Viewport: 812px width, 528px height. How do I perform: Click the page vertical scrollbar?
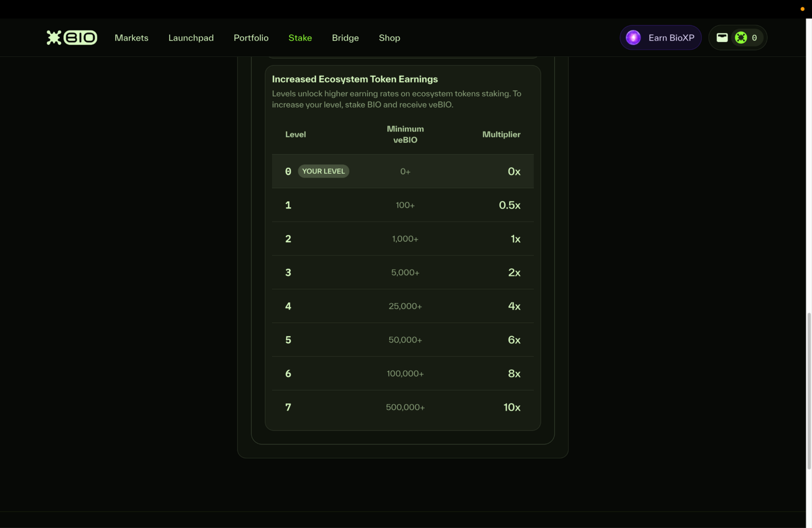pyautogui.click(x=809, y=392)
